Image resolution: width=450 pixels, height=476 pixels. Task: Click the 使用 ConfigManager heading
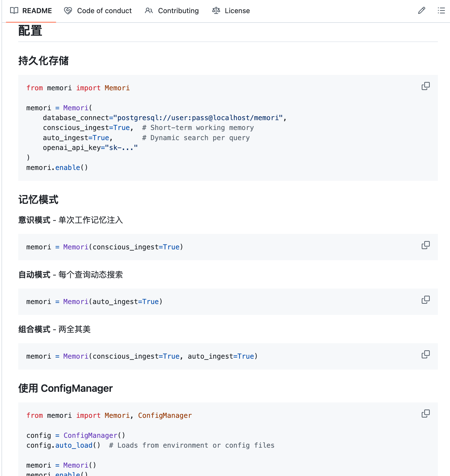pyautogui.click(x=65, y=388)
